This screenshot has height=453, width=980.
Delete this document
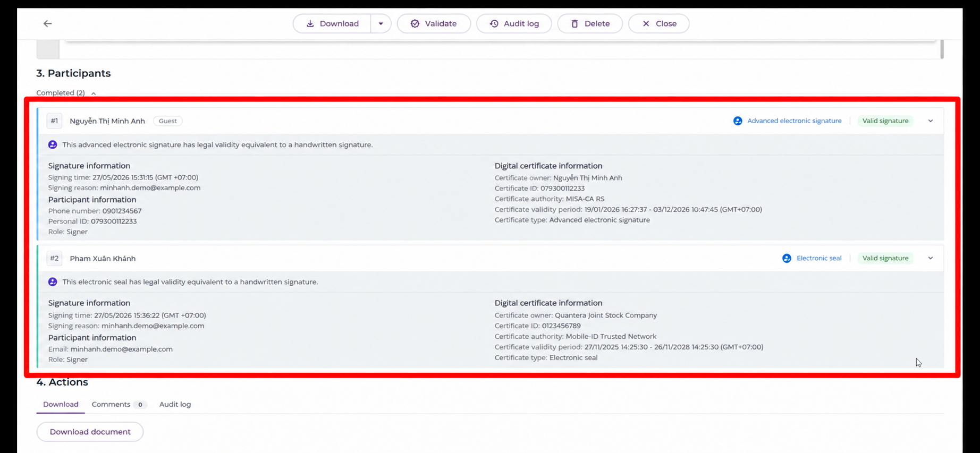tap(590, 23)
